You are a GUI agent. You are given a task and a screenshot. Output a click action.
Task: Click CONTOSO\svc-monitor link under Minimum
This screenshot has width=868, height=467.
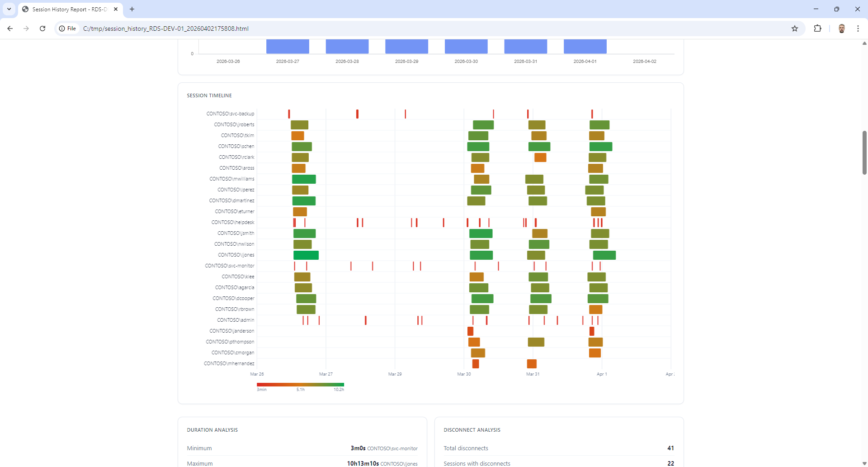click(392, 448)
